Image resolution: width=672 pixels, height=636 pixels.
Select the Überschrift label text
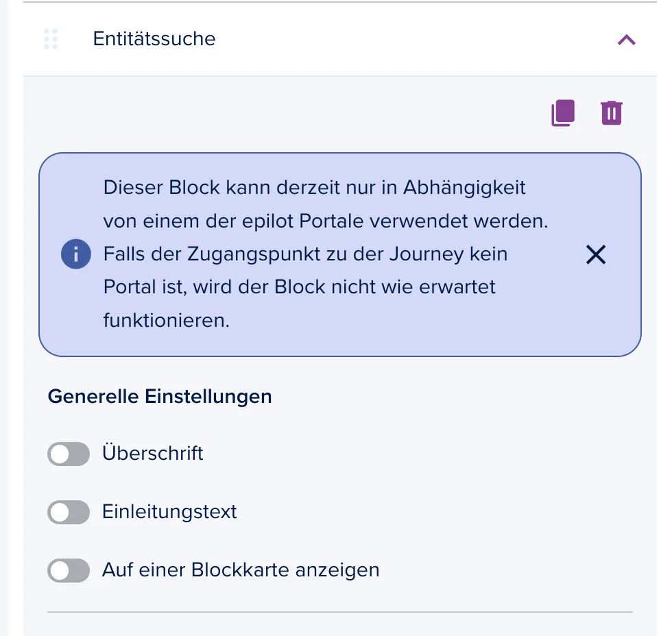click(x=152, y=453)
